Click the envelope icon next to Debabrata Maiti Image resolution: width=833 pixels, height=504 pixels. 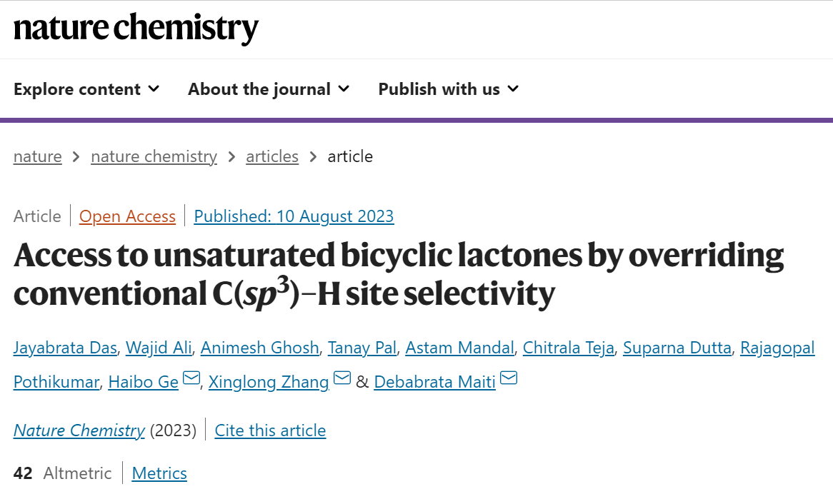pyautogui.click(x=509, y=378)
